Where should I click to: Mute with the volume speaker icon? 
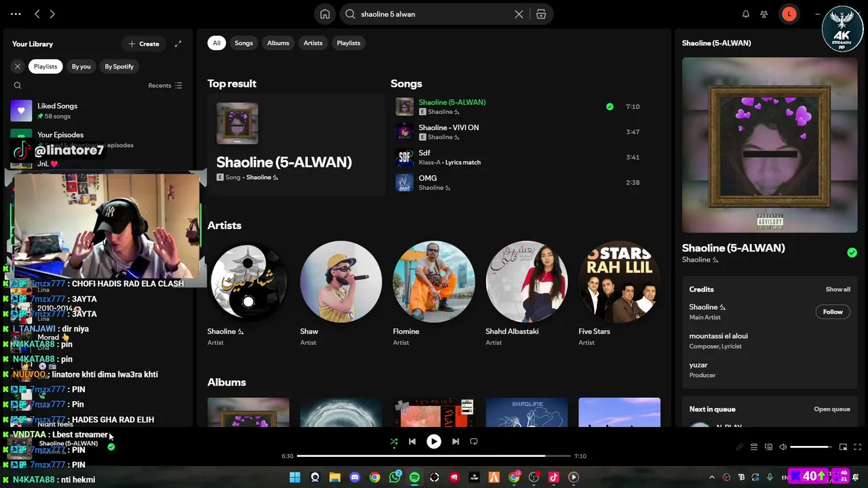click(x=783, y=447)
